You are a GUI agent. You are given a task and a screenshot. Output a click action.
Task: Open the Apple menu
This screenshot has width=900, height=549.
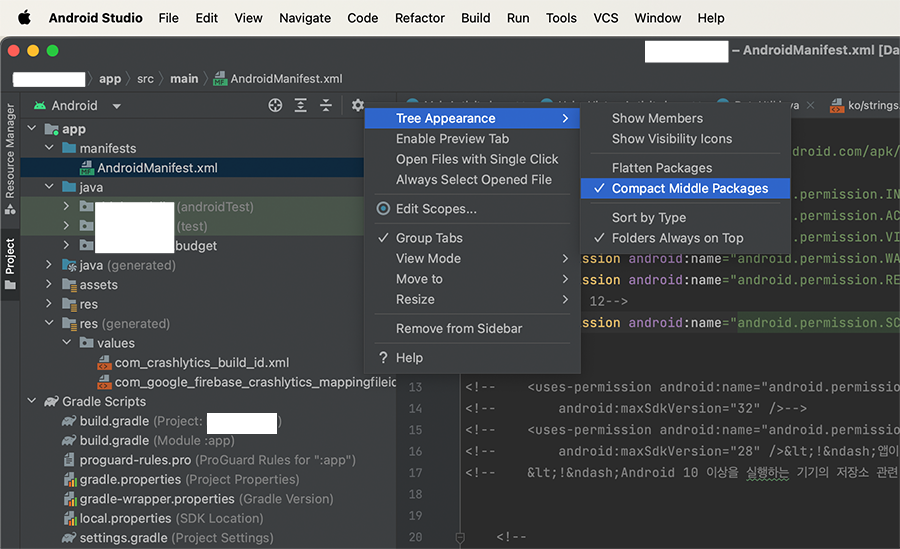point(24,18)
